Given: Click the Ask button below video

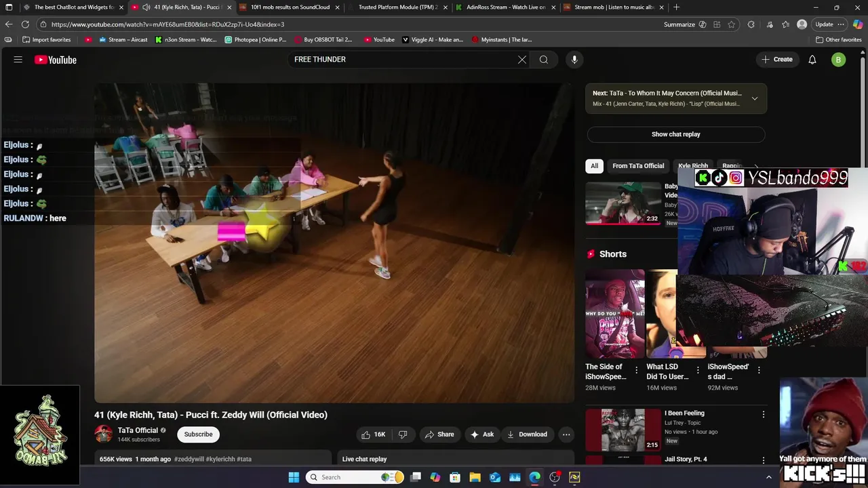Looking at the screenshot, I should pos(482,434).
